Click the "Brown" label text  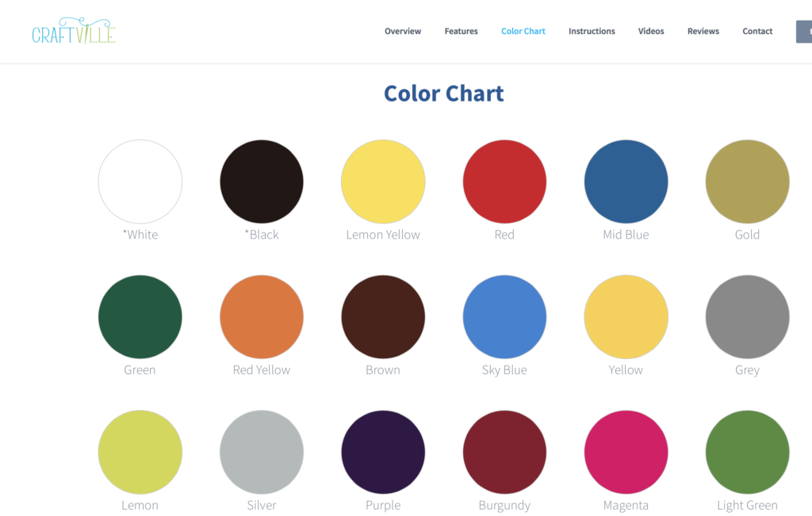[x=383, y=370]
